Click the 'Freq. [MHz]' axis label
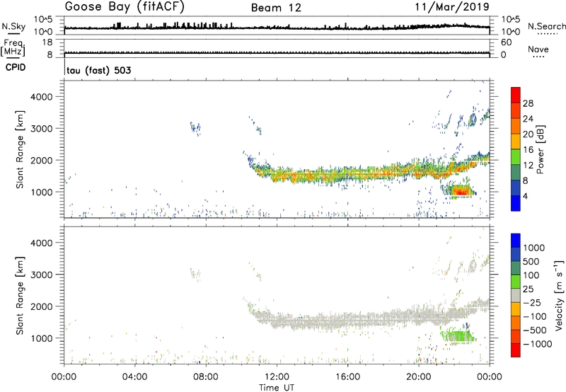This screenshot has width=566, height=392. click(13, 48)
